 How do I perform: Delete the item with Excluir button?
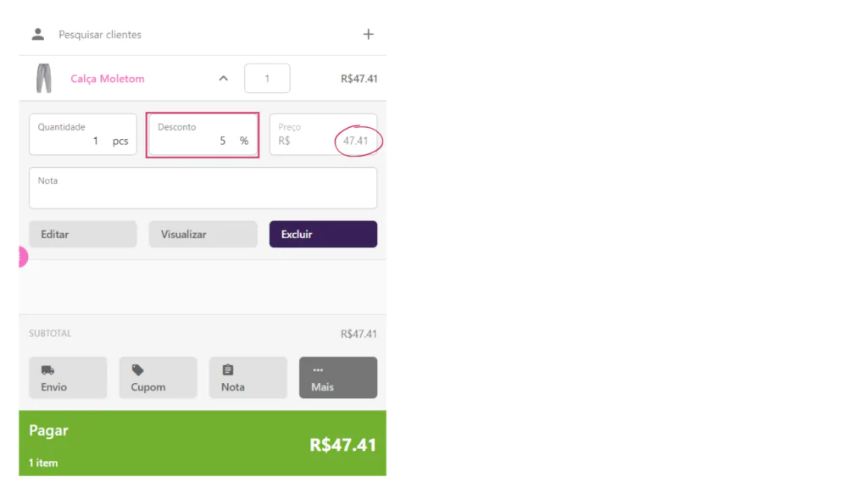[x=323, y=234]
